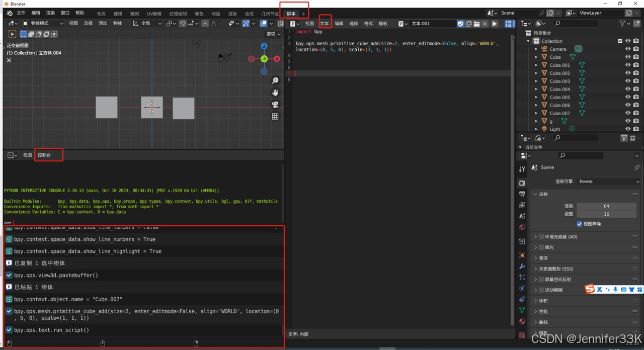This screenshot has width=644, height=350.
Task: Open the Physics properties tab
Action: tap(522, 288)
